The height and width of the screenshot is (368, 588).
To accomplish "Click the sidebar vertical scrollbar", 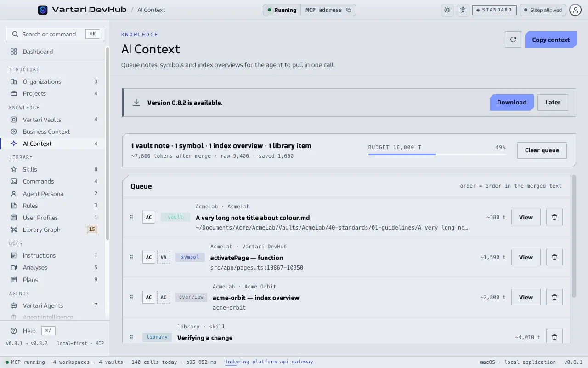I will [x=107, y=143].
